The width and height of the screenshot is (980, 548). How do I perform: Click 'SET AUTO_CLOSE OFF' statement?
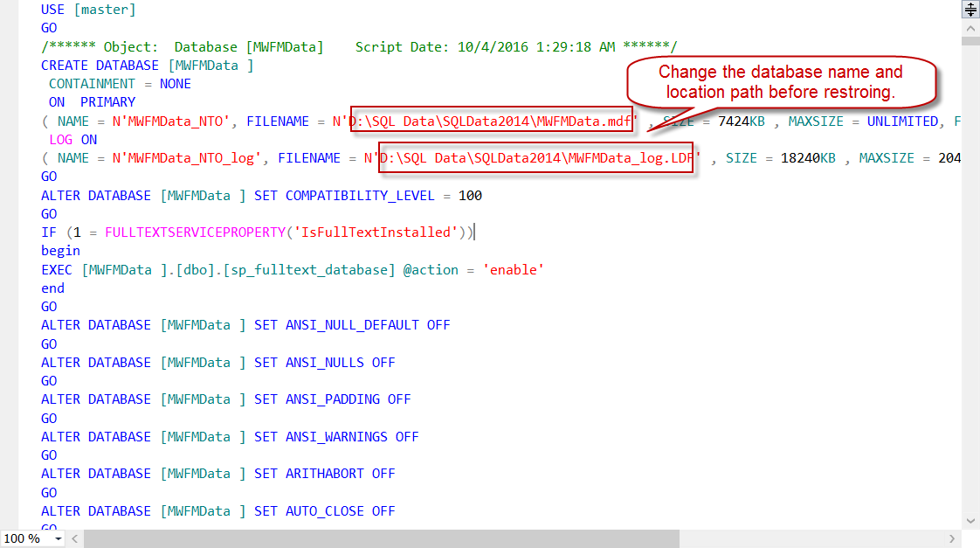324,511
